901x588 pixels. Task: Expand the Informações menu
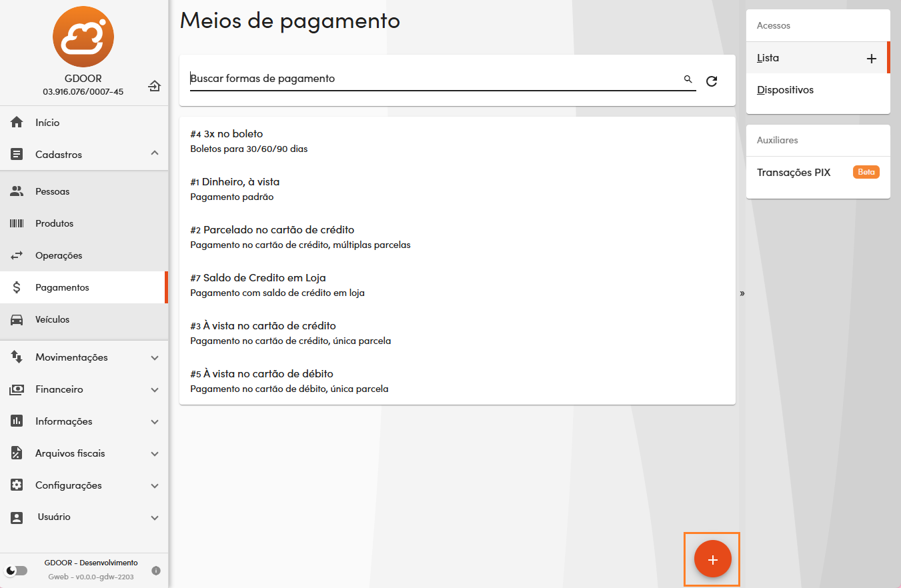[x=155, y=422]
